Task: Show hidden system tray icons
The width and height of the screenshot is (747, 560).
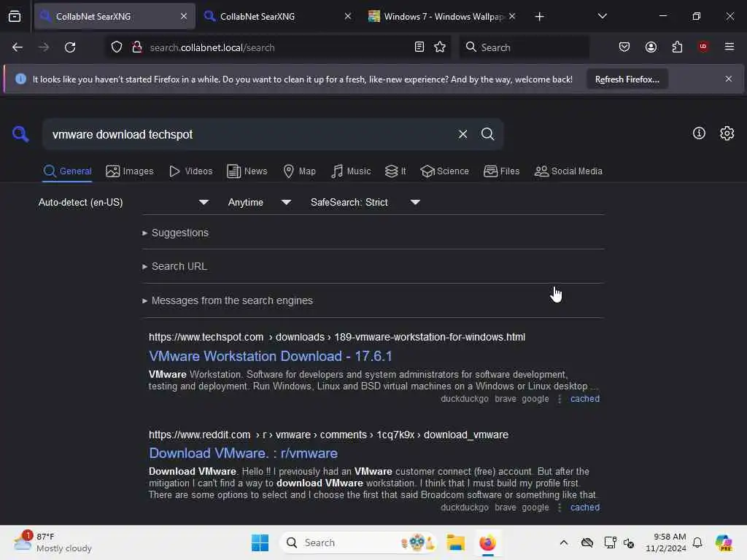Action: (x=564, y=542)
